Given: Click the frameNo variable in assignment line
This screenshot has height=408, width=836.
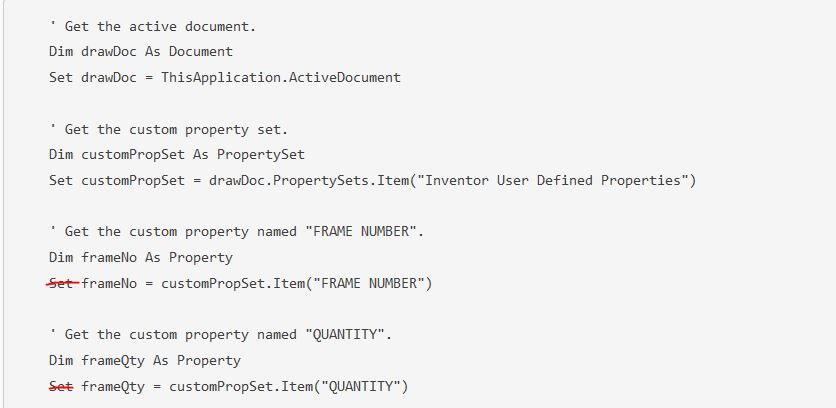Looking at the screenshot, I should pyautogui.click(x=109, y=284).
